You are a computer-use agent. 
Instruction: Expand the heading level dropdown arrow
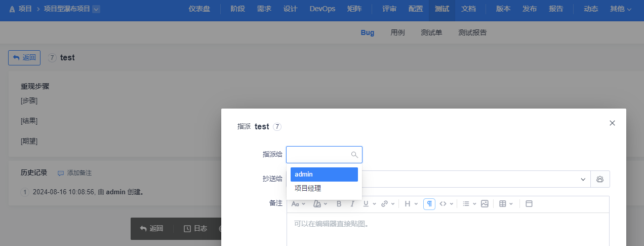pos(416,204)
